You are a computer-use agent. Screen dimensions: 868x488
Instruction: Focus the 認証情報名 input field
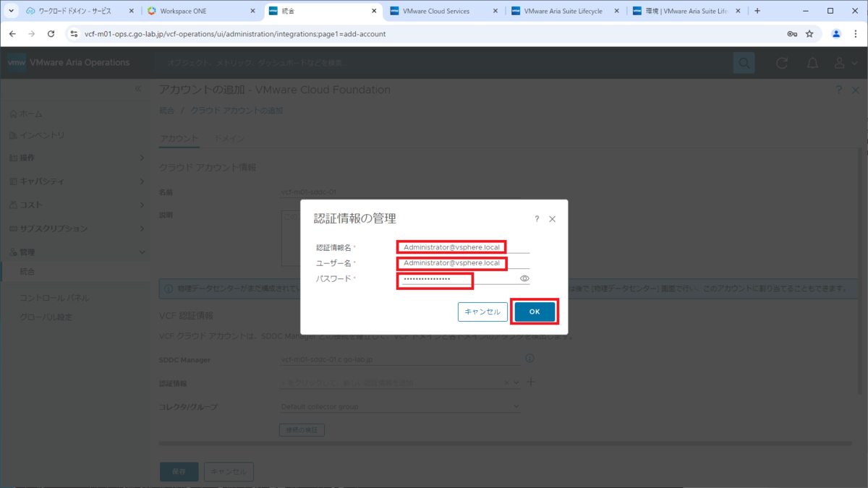(x=463, y=247)
